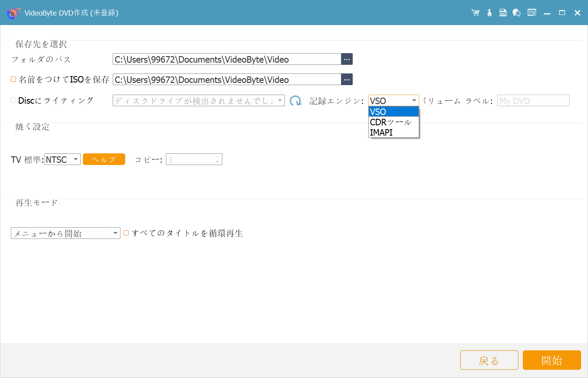The image size is (588, 378).
Task: Collapse the recording engine VSO dropdown
Action: 393,101
